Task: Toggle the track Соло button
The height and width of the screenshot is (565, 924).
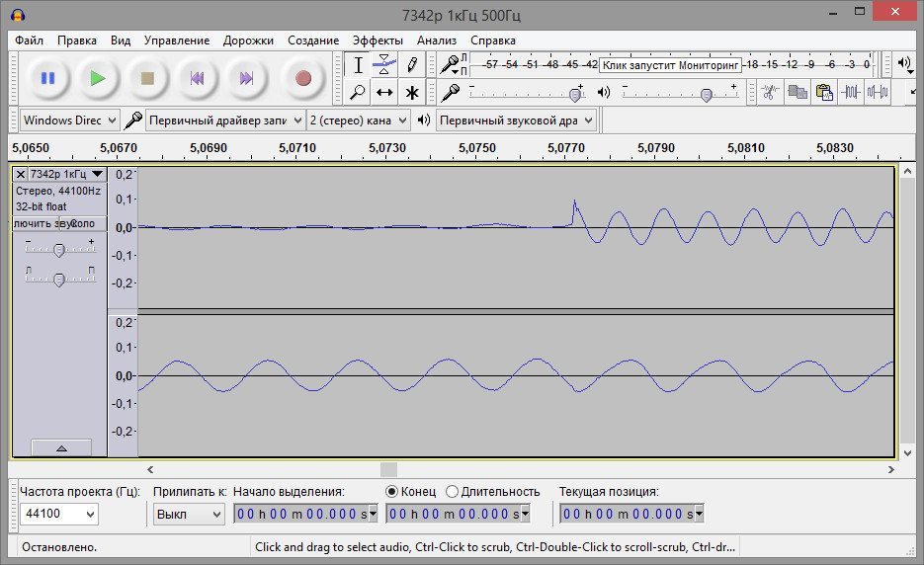Action: coord(83,224)
